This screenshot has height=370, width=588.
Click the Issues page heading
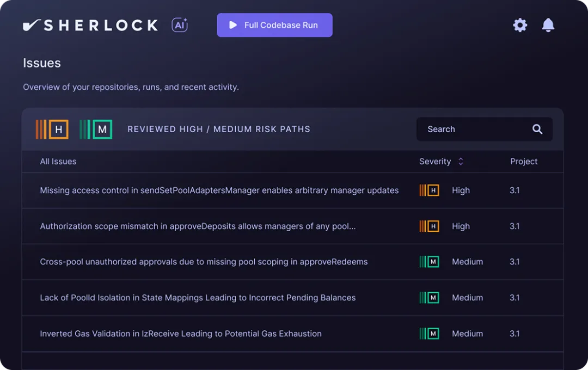tap(41, 63)
